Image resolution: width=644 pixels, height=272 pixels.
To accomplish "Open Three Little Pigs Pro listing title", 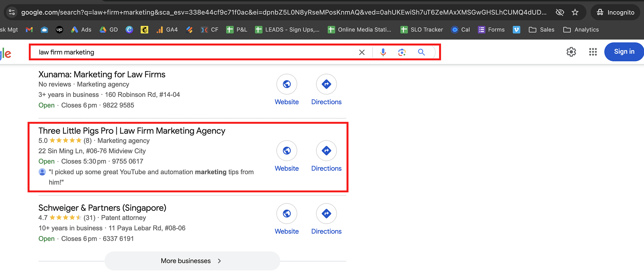I will (131, 131).
